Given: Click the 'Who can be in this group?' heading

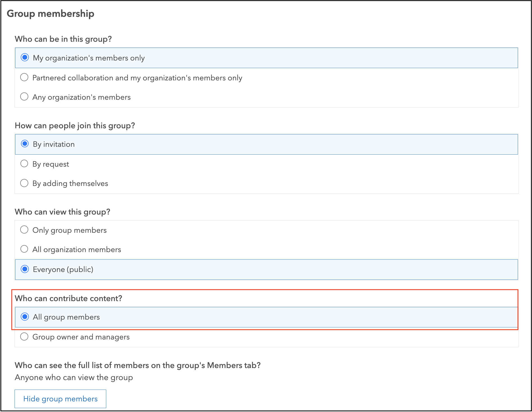Looking at the screenshot, I should click(x=63, y=39).
